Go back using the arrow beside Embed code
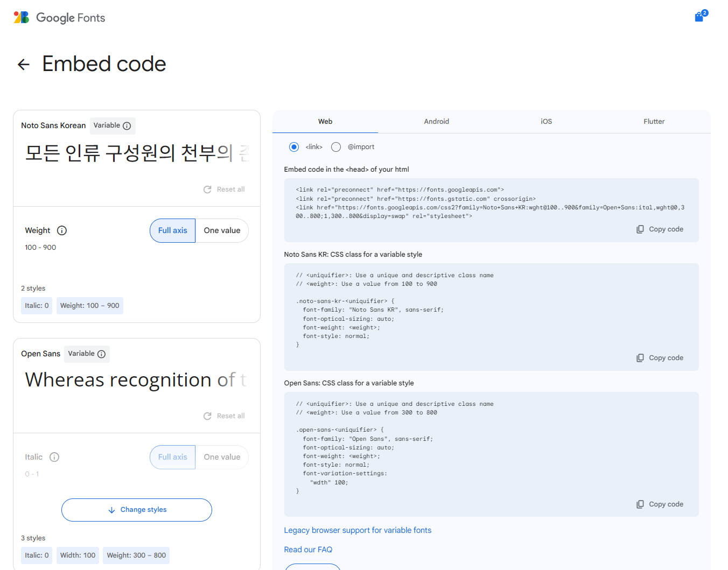The image size is (728, 570). click(24, 65)
